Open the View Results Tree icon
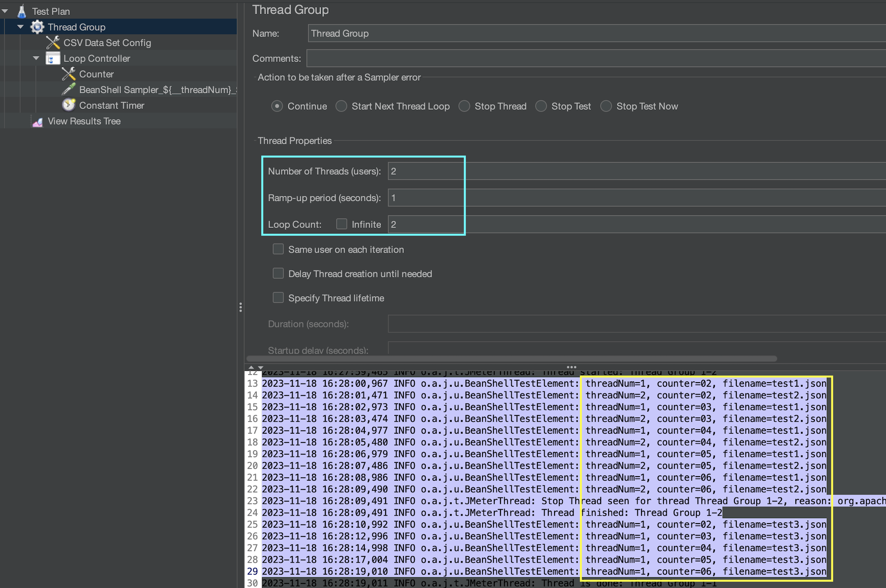 37,121
